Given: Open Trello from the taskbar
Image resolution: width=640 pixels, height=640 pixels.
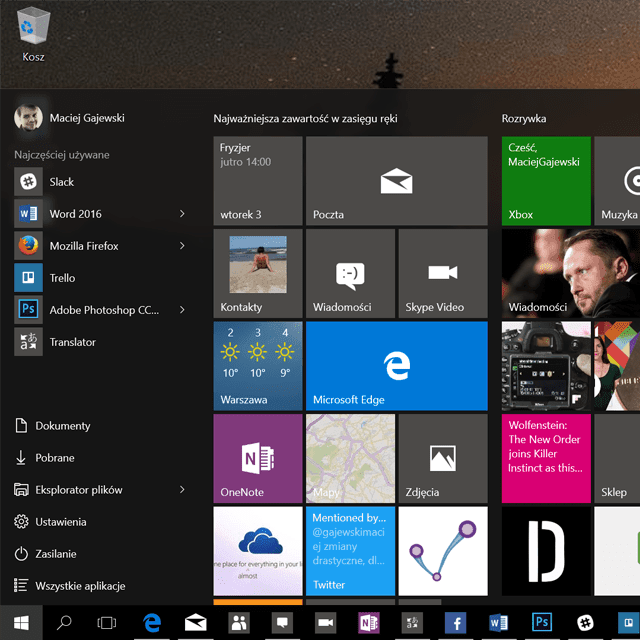Looking at the screenshot, I should (x=627, y=622).
